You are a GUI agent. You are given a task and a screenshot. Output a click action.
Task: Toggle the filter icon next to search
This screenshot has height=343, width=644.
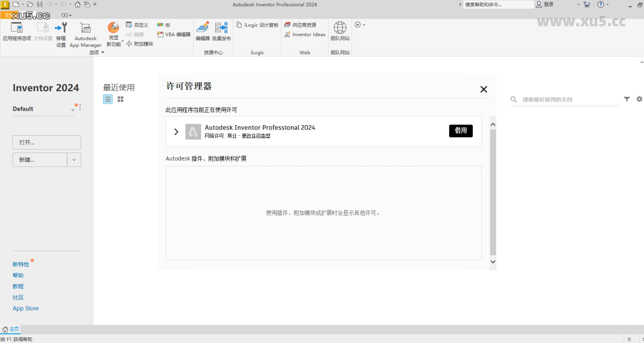627,99
